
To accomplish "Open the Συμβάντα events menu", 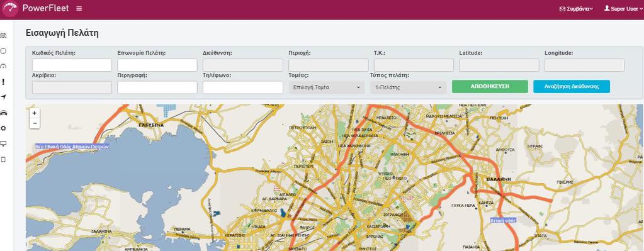I will [x=576, y=9].
